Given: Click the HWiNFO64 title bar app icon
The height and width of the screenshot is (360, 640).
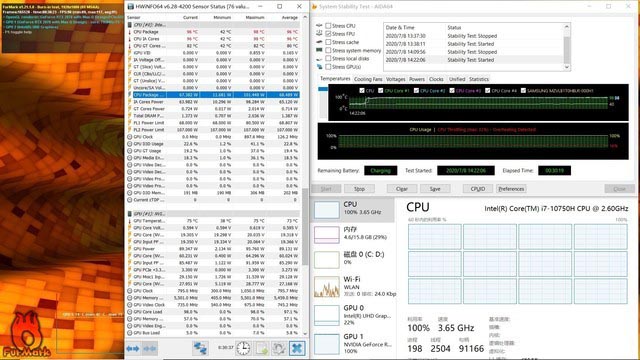Looking at the screenshot, I should [130, 7].
